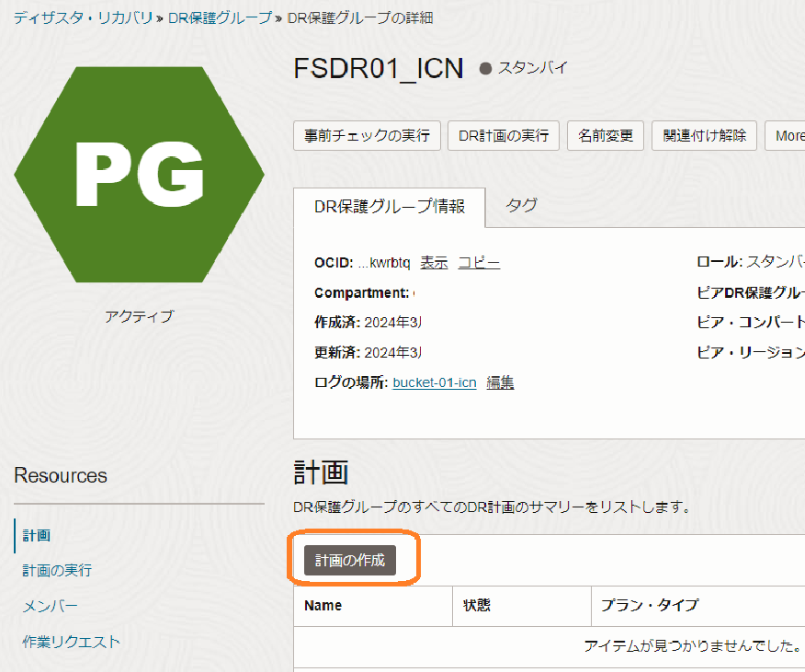
Task: Go to DR保護グループ breadcrumb link
Action: (220, 17)
